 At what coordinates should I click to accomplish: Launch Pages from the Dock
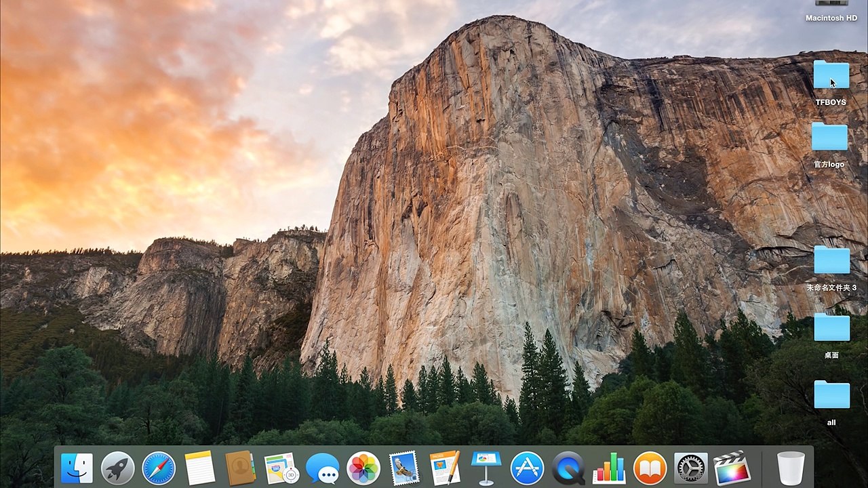tap(446, 468)
